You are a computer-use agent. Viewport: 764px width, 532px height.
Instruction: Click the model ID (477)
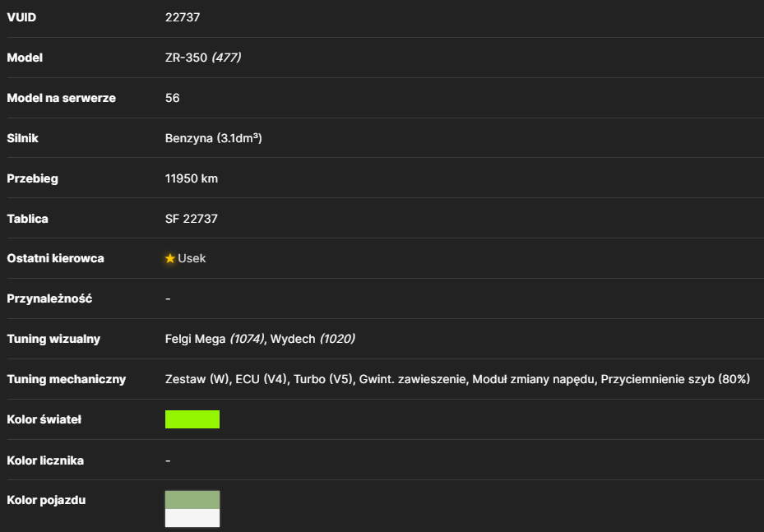[226, 58]
